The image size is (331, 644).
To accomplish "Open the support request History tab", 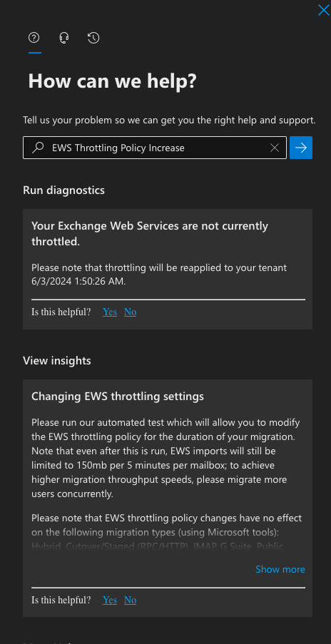I will (x=93, y=38).
